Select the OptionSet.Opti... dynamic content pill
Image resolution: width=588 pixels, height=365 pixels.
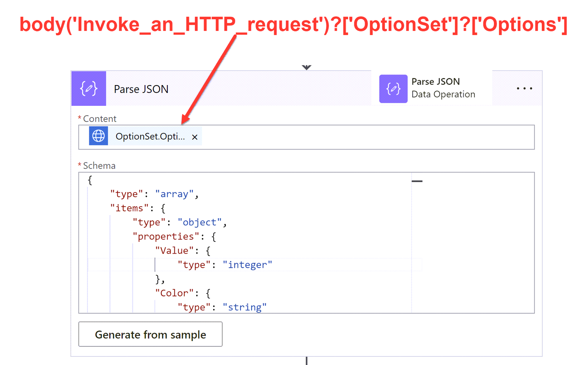coord(149,136)
